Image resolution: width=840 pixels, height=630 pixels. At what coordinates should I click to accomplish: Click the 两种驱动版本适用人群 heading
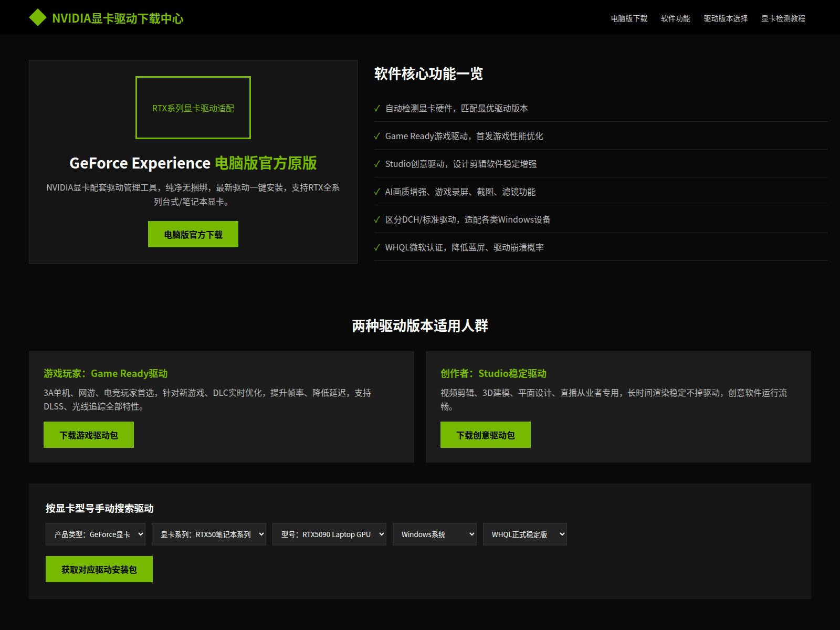coord(420,326)
